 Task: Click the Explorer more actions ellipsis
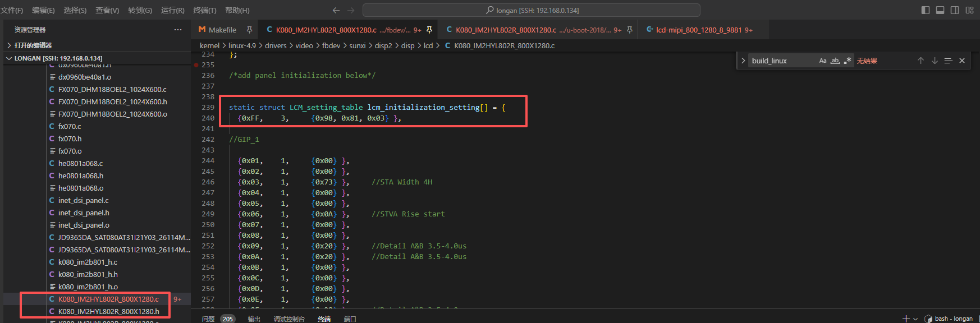point(178,30)
